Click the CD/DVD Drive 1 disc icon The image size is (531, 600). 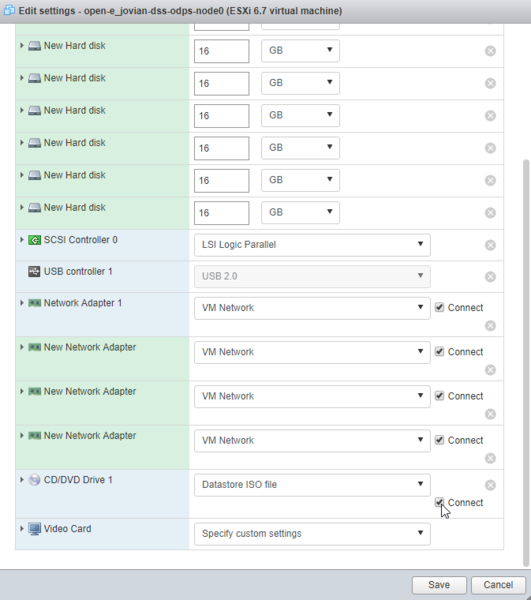[34, 480]
